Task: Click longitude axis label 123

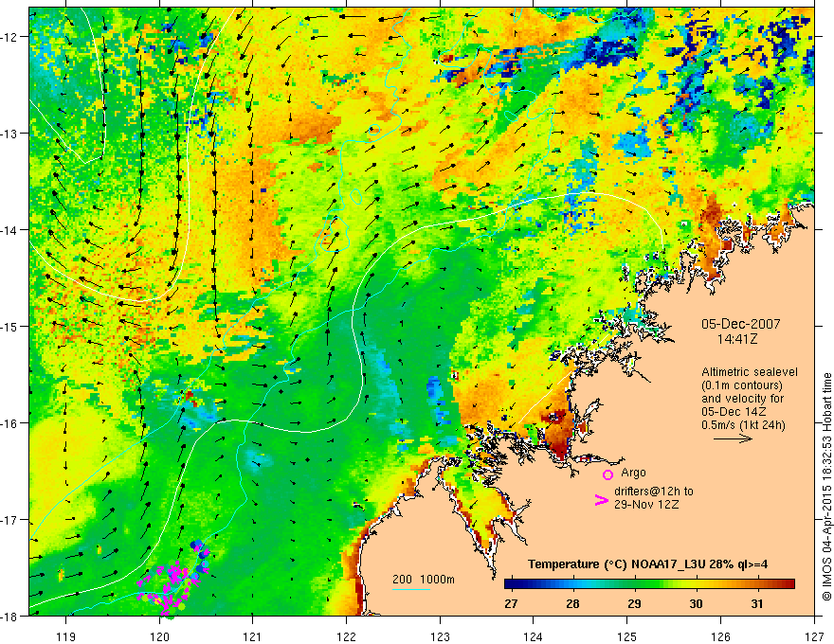Action: tap(440, 636)
